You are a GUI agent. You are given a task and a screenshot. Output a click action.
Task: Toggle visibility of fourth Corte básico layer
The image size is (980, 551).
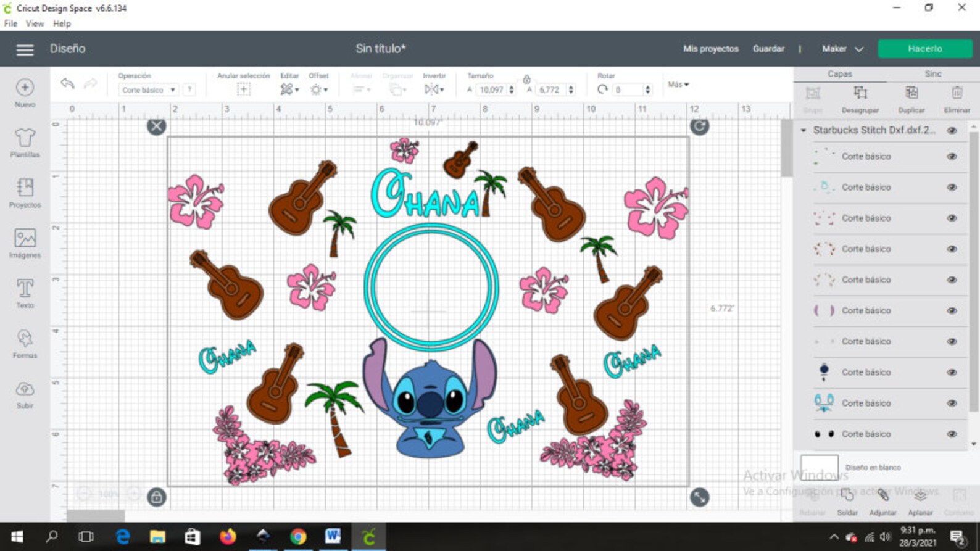point(952,249)
